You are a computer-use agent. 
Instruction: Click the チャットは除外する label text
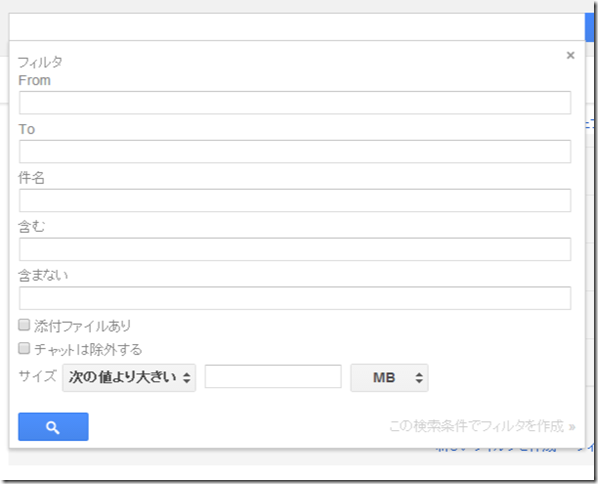tap(88, 349)
